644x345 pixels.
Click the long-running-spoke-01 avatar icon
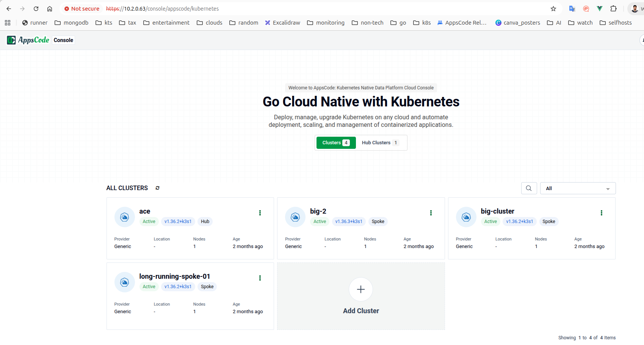[124, 282]
